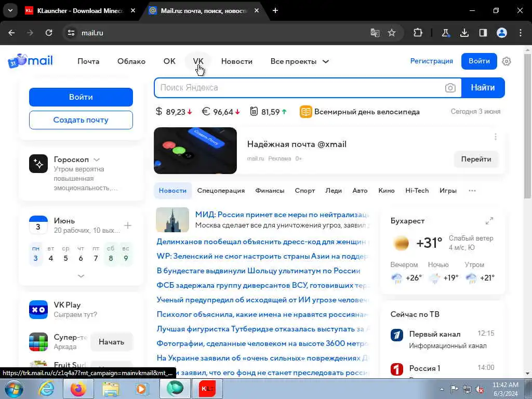Expand the June calendar chevron
This screenshot has width=532, height=399.
(81, 276)
